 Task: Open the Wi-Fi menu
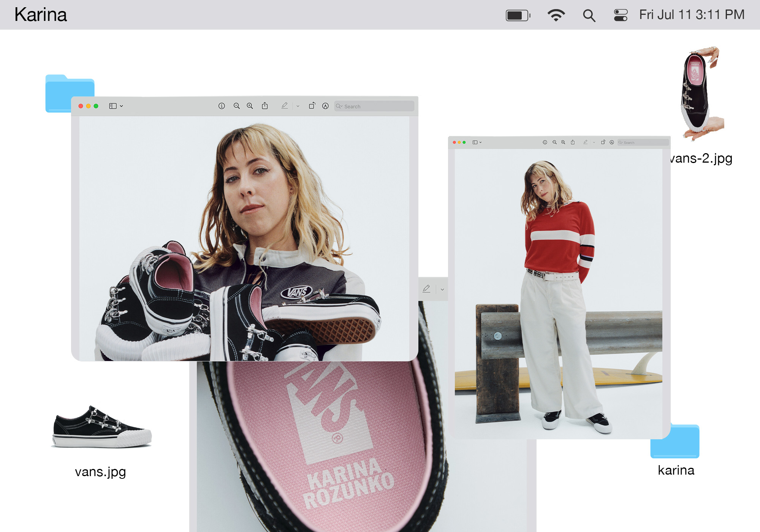(556, 15)
